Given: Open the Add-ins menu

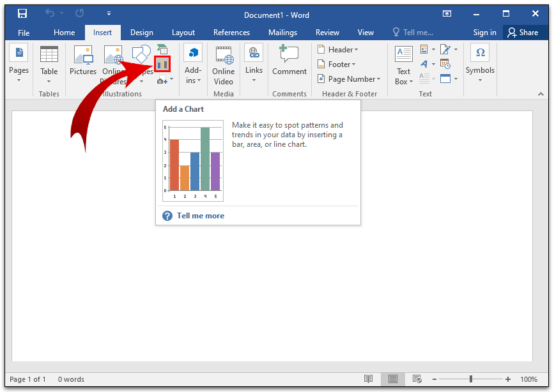Looking at the screenshot, I should (192, 64).
